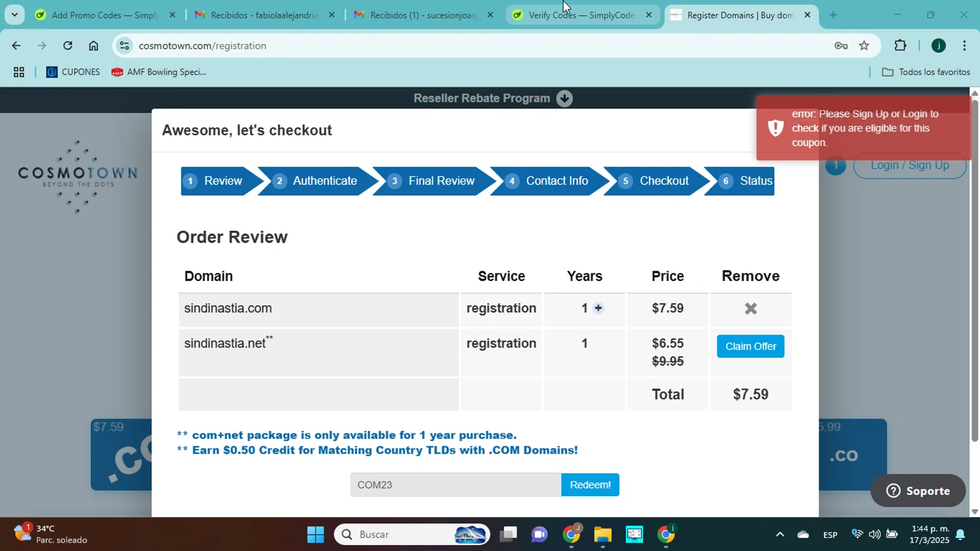Open the saved passwords key icon

pos(841,46)
